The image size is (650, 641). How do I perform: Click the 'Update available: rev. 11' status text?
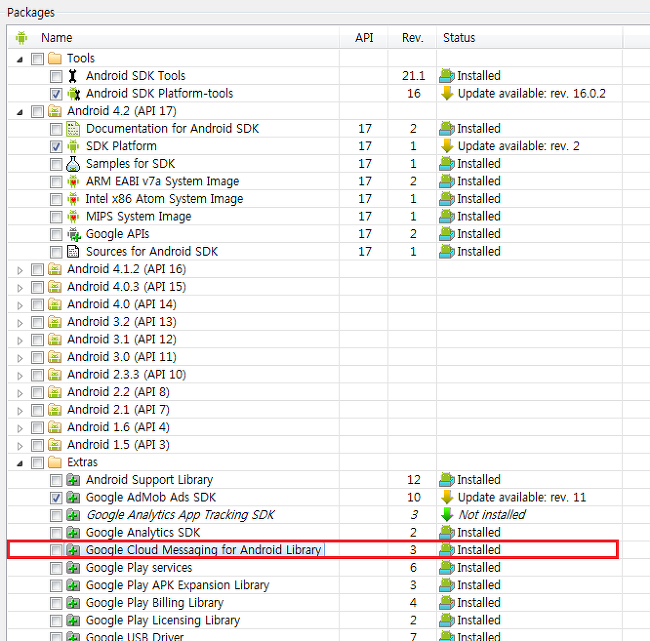coord(522,498)
